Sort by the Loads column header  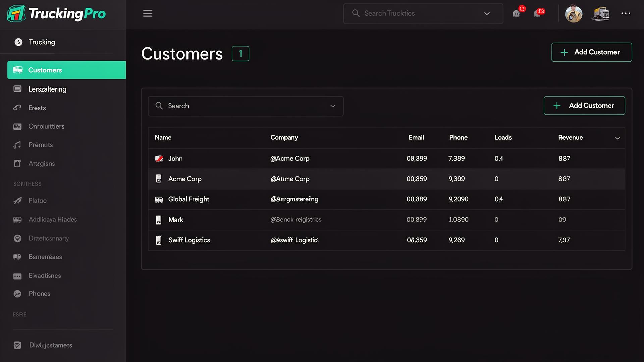point(503,137)
